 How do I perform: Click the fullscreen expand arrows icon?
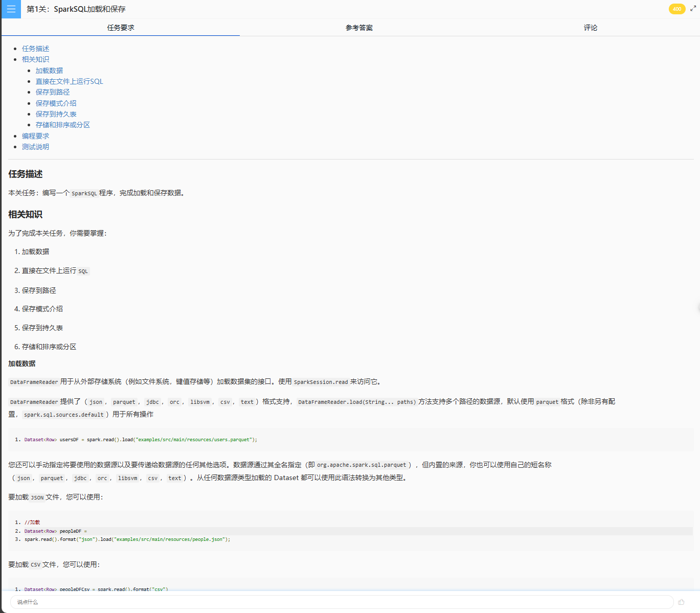pos(693,9)
